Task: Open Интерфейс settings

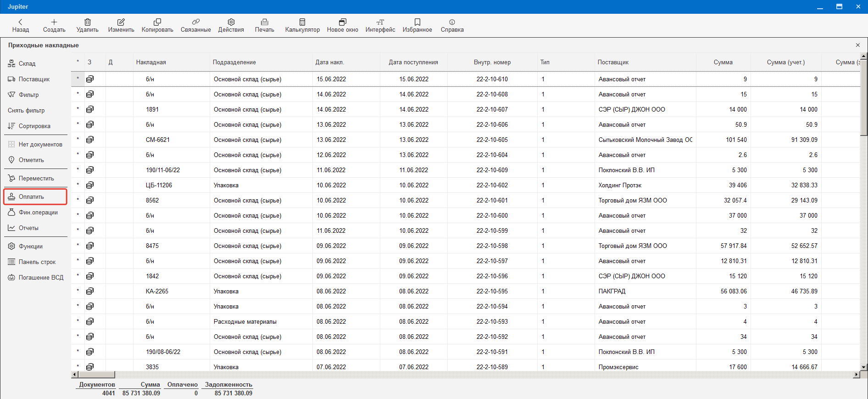Action: [380, 26]
